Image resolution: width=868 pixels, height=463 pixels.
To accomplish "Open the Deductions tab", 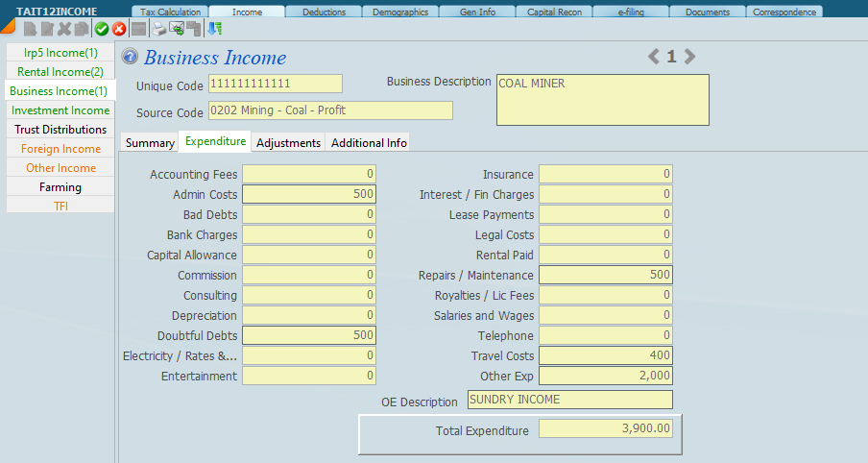I will click(324, 12).
